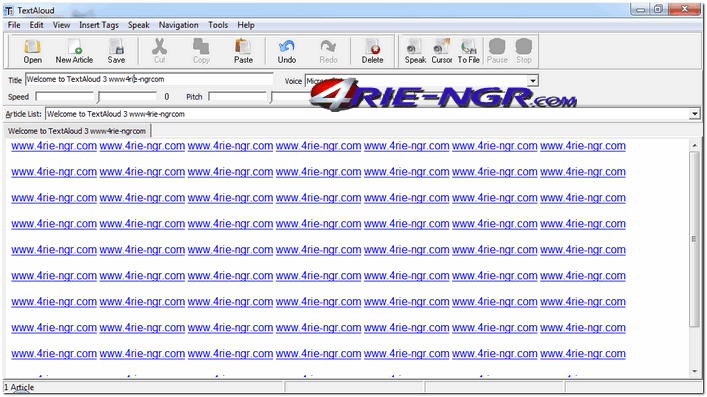Viewport: 707px width, 397px height.
Task: Click the Pause toolbar icon
Action: (497, 51)
